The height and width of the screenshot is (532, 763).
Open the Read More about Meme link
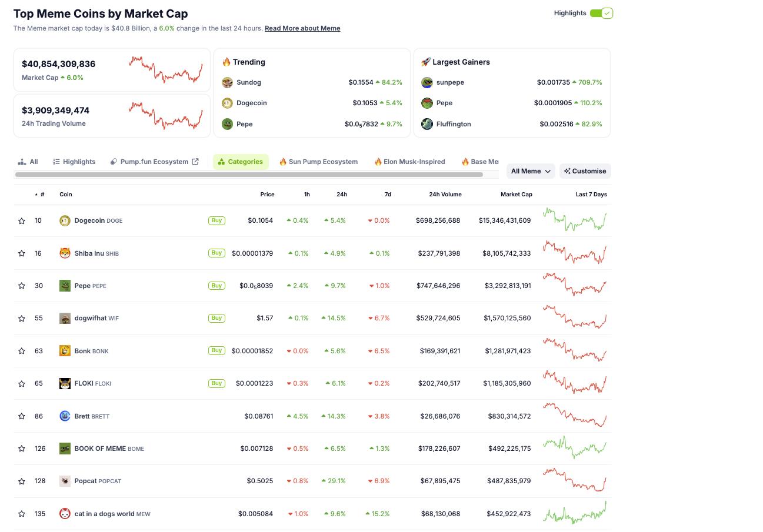coord(302,28)
